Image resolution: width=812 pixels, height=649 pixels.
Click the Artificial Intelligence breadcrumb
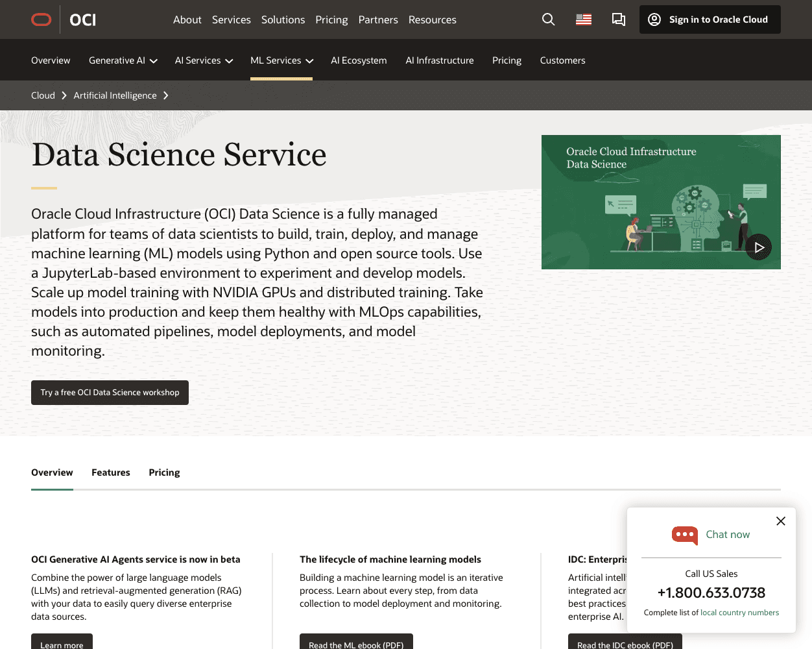115,95
